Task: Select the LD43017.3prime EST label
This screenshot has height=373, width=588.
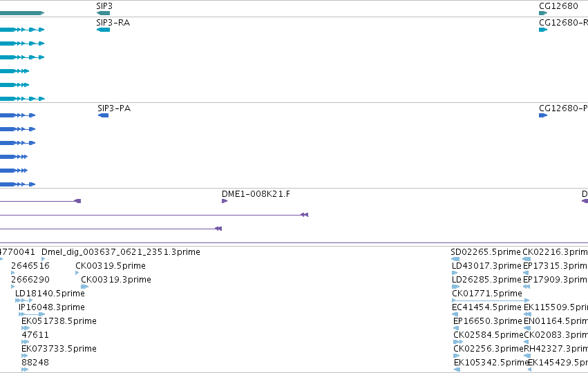Action: pyautogui.click(x=486, y=266)
